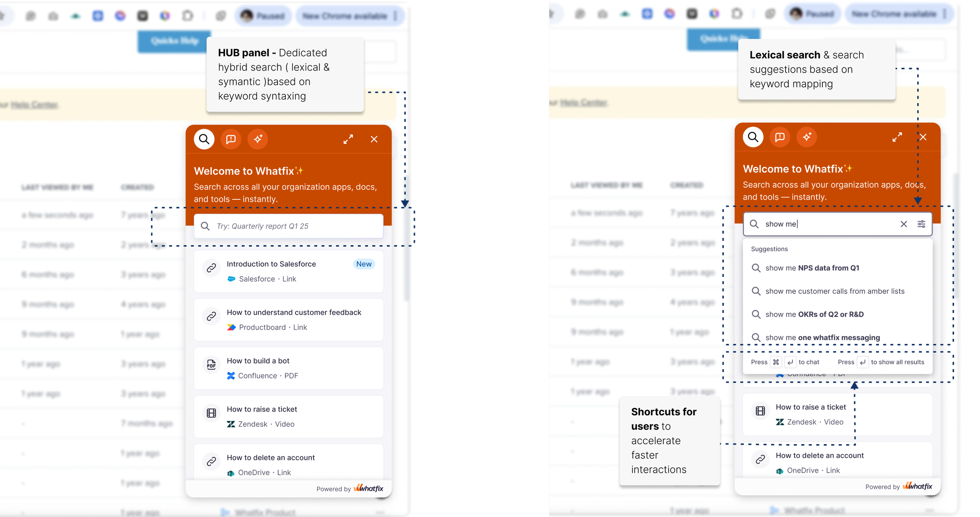Open the search tab in left Whatfix panel
This screenshot has width=980, height=517.
204,139
